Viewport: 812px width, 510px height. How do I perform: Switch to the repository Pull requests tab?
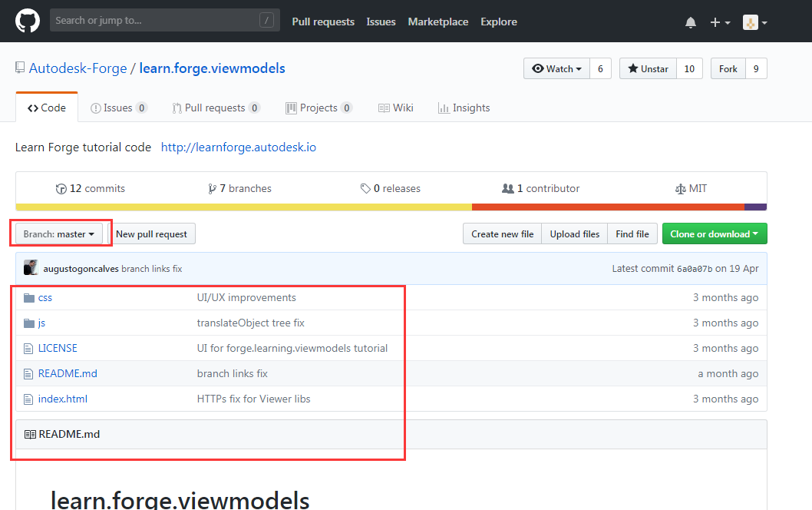pos(216,108)
